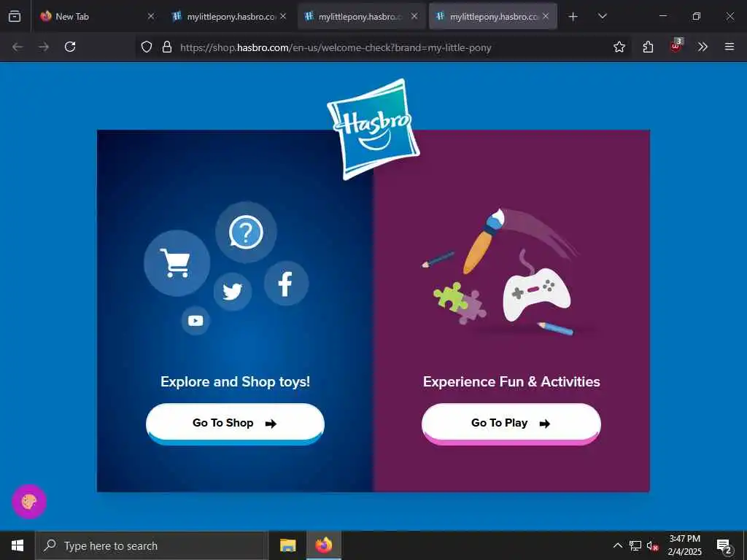The image size is (747, 560).
Task: Open File Explorer from taskbar
Action: click(x=287, y=545)
